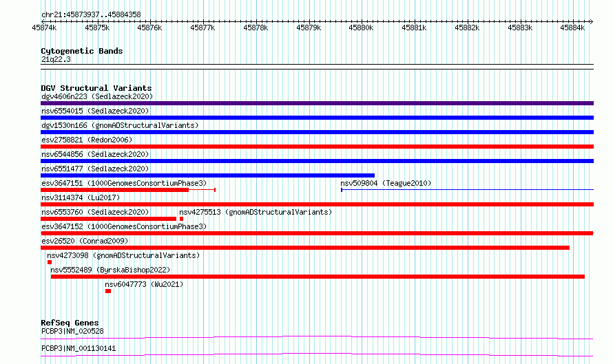Select the blue nsv6544856 variant bar
613x364 pixels.
pyautogui.click(x=317, y=161)
